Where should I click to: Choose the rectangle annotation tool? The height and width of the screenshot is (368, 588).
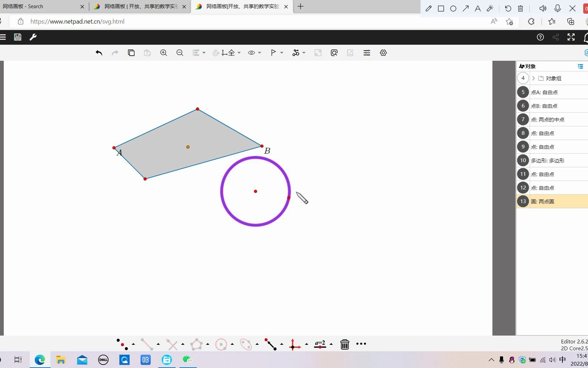click(x=441, y=9)
